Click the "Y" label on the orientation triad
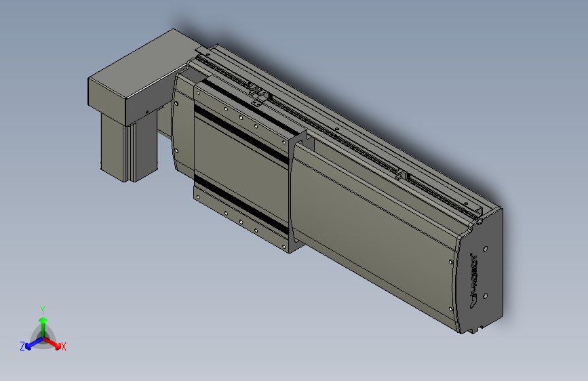Image resolution: width=588 pixels, height=381 pixels. [43, 310]
